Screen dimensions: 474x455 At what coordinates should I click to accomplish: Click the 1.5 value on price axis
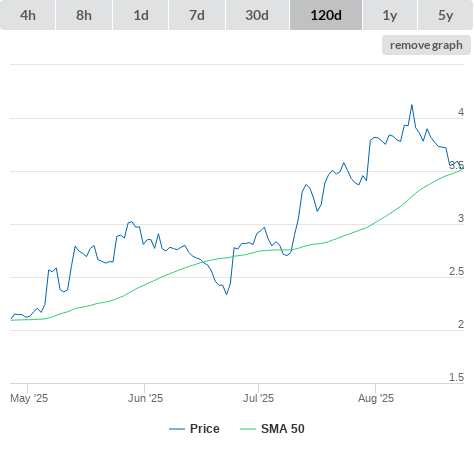456,377
